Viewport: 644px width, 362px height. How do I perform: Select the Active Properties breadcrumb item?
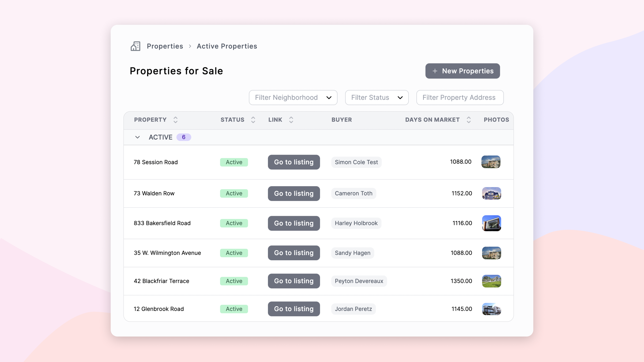[227, 46]
